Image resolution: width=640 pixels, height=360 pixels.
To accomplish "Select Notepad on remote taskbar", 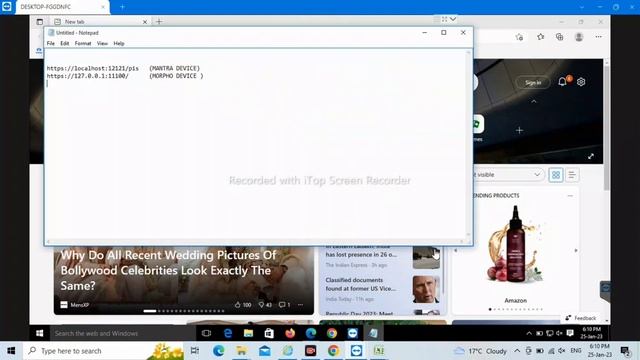I will 373,333.
